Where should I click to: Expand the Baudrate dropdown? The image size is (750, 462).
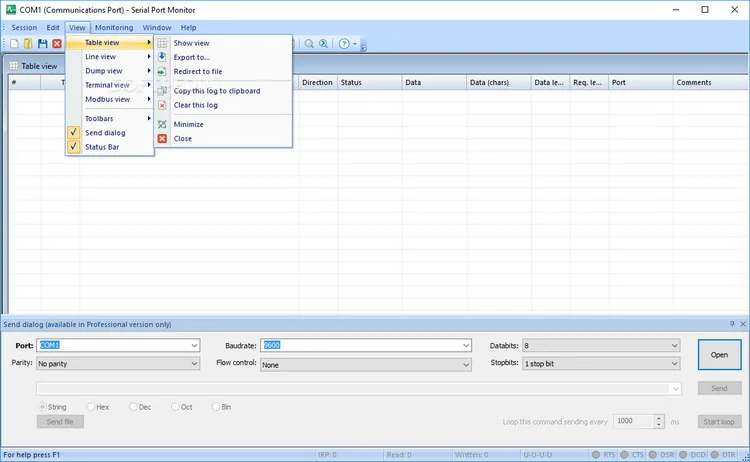click(465, 345)
